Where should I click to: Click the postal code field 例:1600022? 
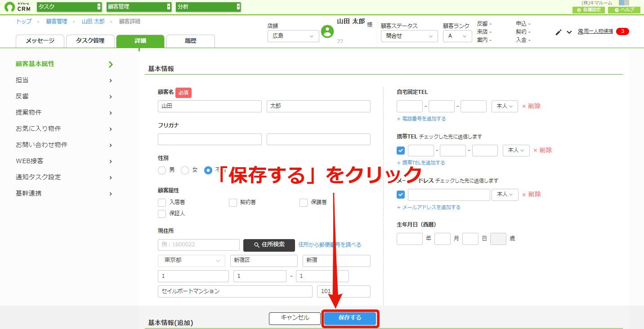click(x=199, y=245)
